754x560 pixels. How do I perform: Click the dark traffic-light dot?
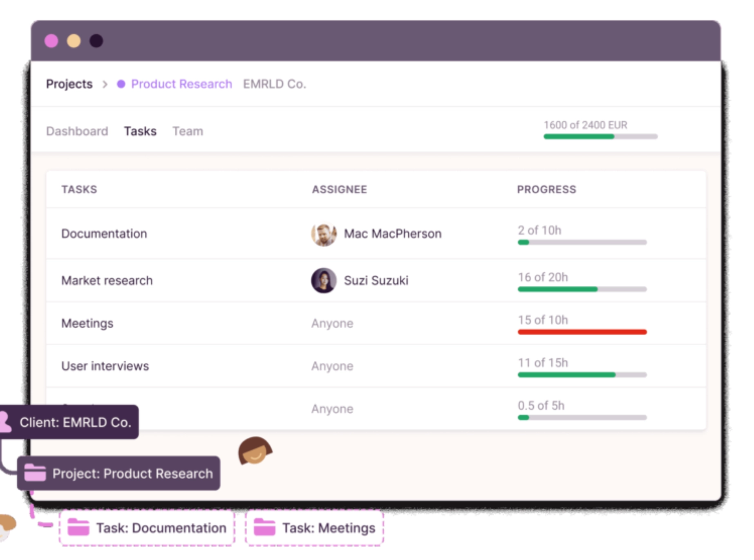[96, 41]
